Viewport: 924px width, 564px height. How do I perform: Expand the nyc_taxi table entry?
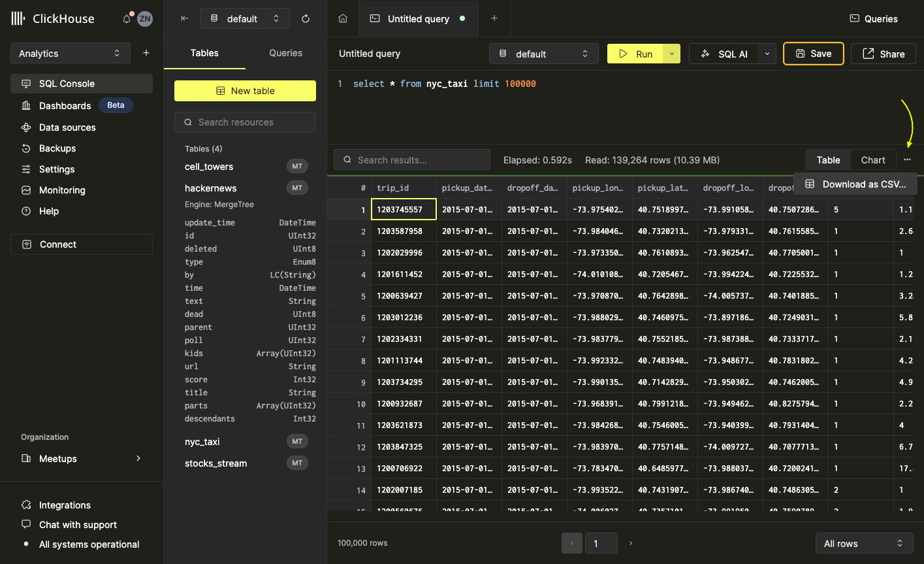click(202, 442)
